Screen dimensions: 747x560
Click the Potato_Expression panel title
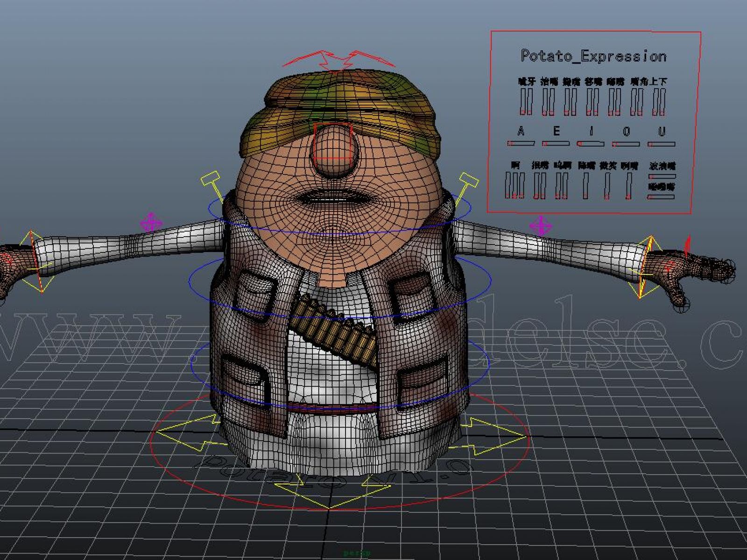(593, 56)
